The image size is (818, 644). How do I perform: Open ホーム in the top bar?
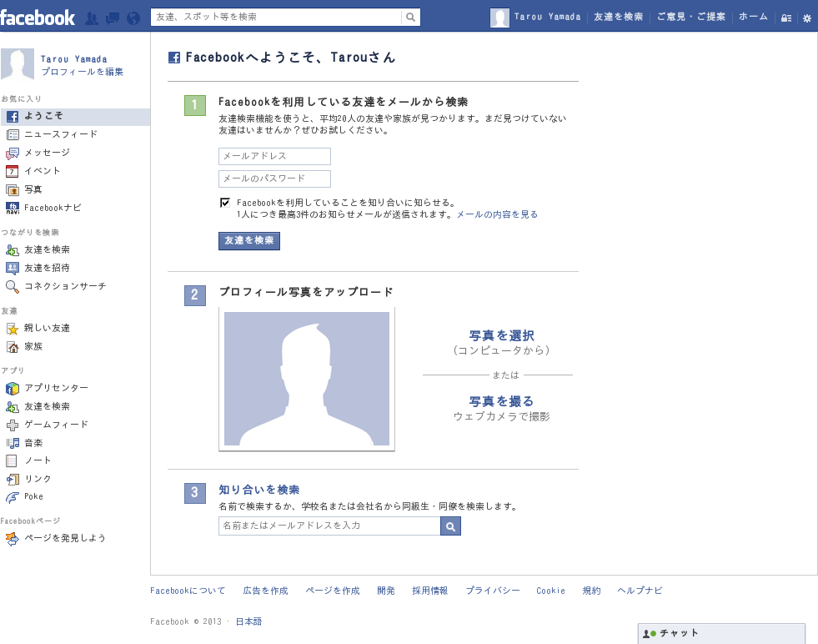coord(753,17)
